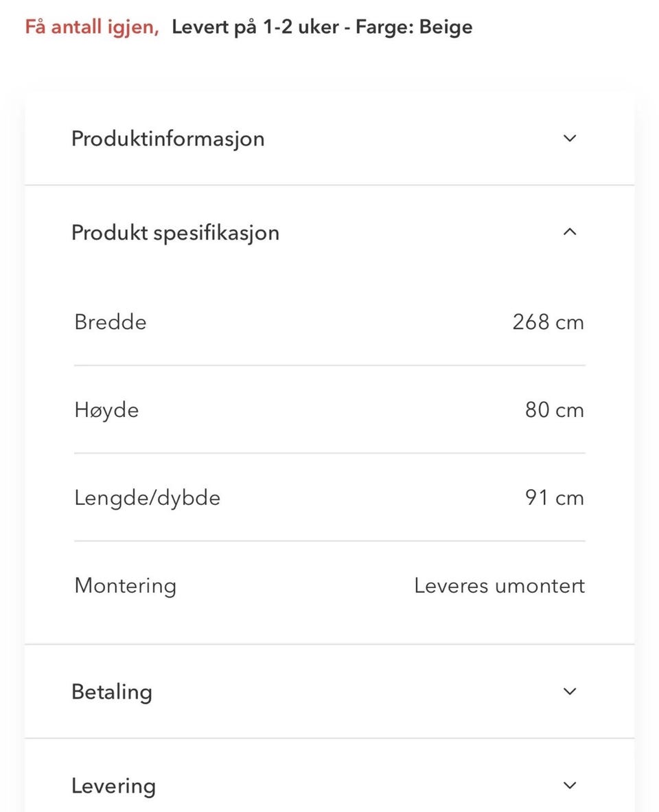The image size is (659, 812).
Task: Click the Montering row label
Action: tap(125, 585)
